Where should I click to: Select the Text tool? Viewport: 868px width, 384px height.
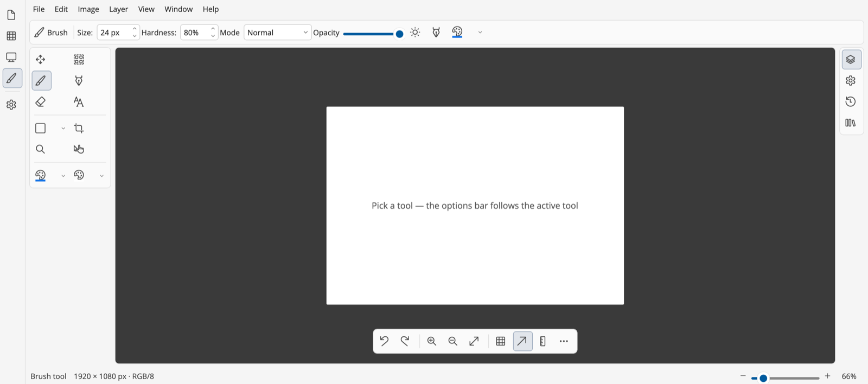79,102
